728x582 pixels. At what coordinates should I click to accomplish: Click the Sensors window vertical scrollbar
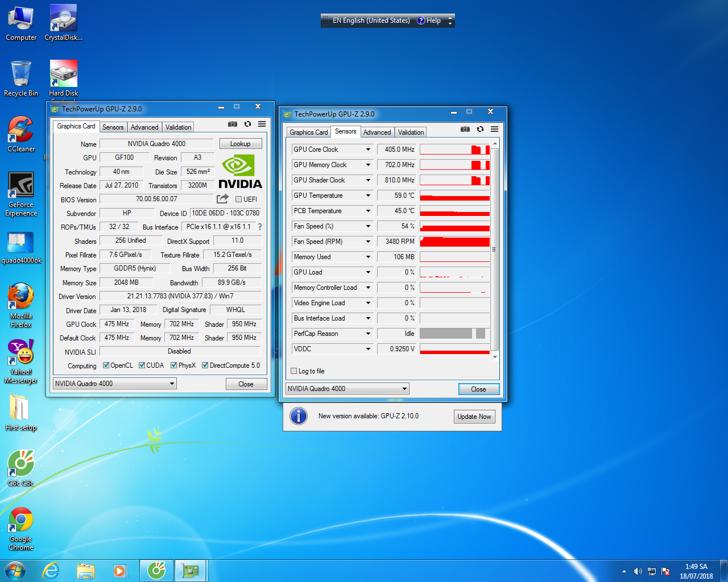[494, 250]
